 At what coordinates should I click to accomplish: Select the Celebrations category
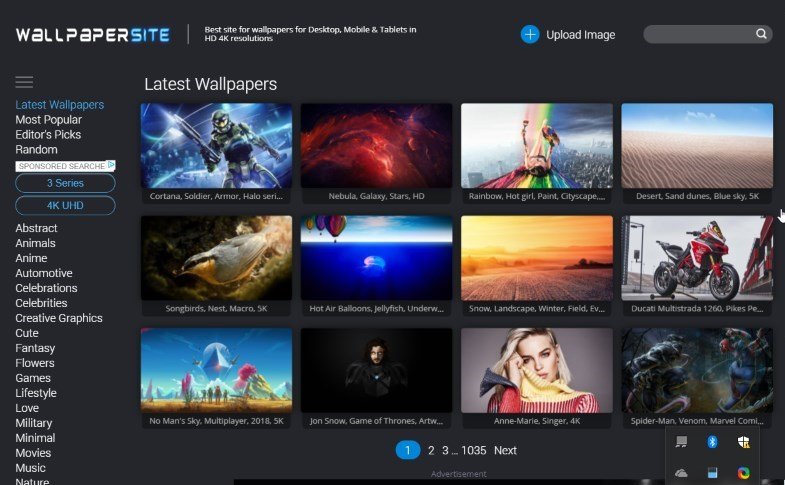coord(46,288)
